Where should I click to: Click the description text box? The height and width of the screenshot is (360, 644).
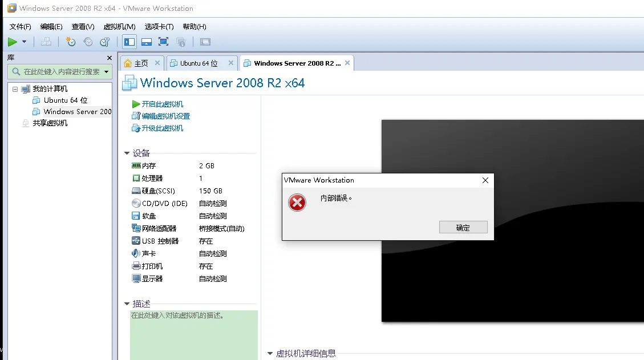pyautogui.click(x=194, y=335)
